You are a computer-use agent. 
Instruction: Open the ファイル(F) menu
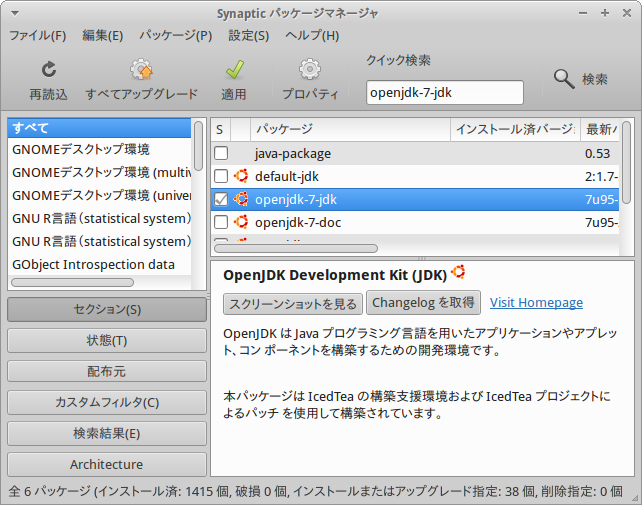pos(38,36)
